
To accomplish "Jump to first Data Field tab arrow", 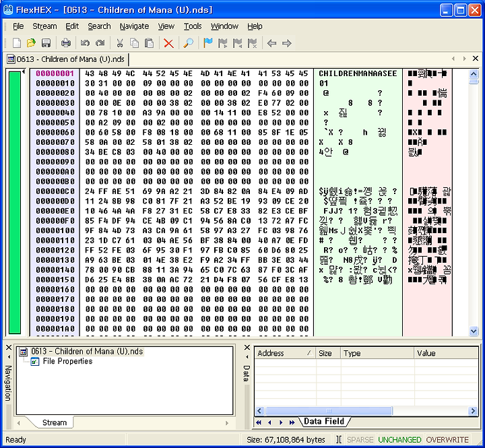I will pos(259,422).
